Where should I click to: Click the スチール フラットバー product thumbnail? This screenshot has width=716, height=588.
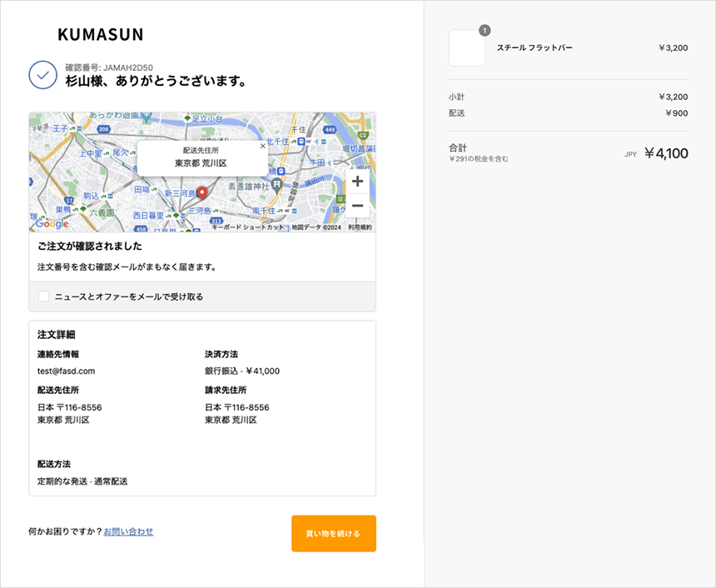(467, 48)
